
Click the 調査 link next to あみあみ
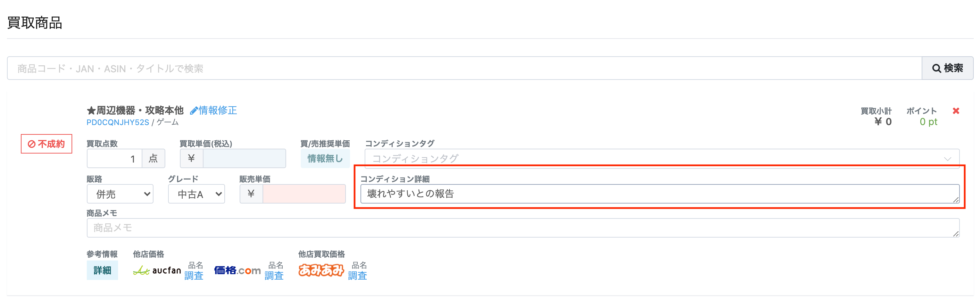click(357, 275)
